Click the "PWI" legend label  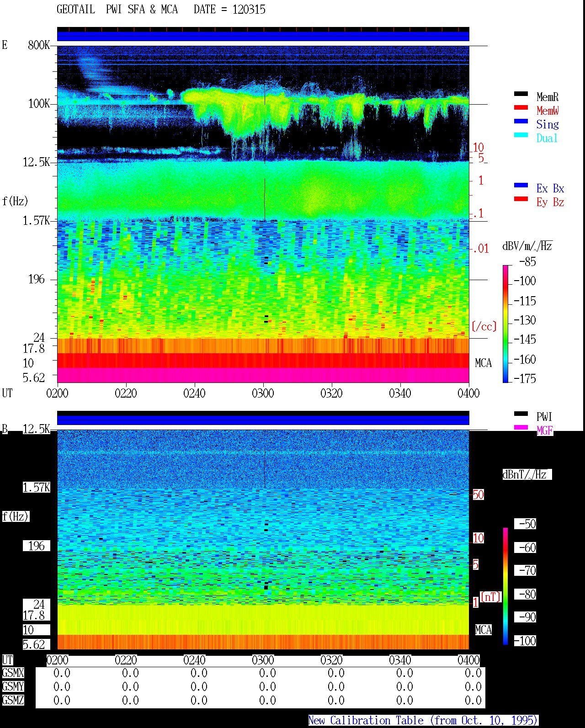pos(544,417)
